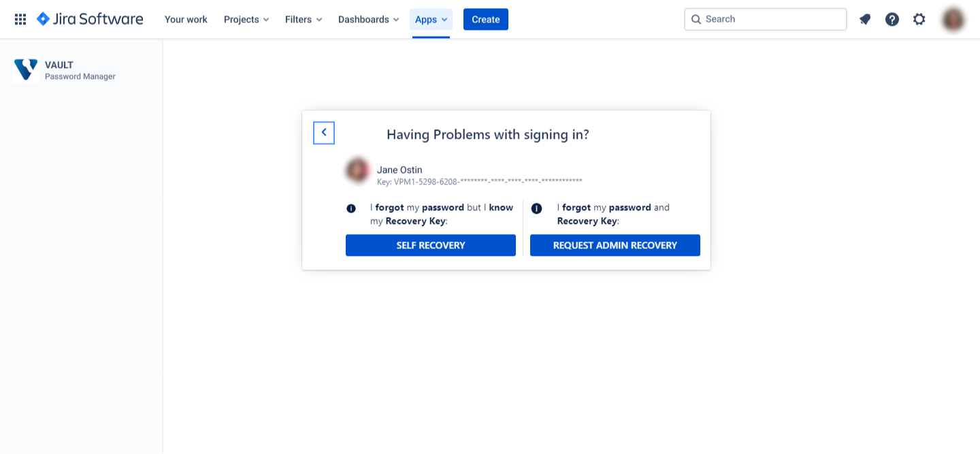Open the help question mark icon
The image size is (980, 454).
(x=892, y=19)
